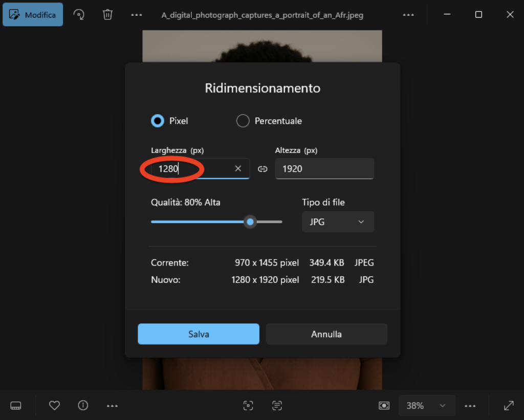Click the rotate image icon
Viewport: 524px width, 420px height.
[x=79, y=14]
